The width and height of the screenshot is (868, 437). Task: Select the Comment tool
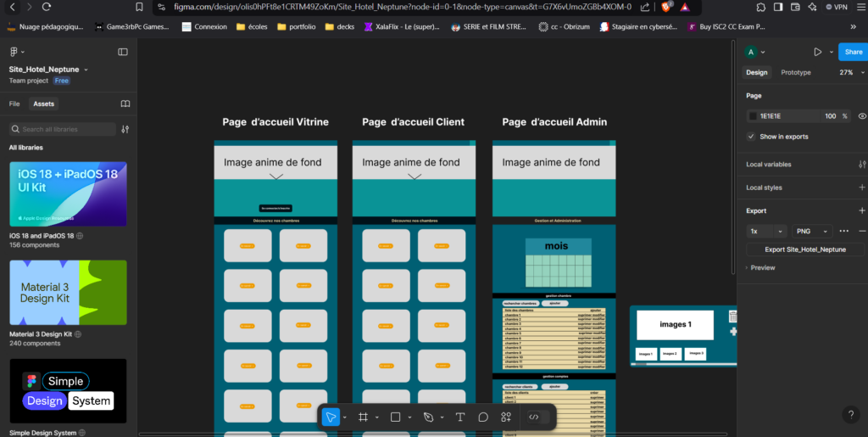tap(482, 417)
